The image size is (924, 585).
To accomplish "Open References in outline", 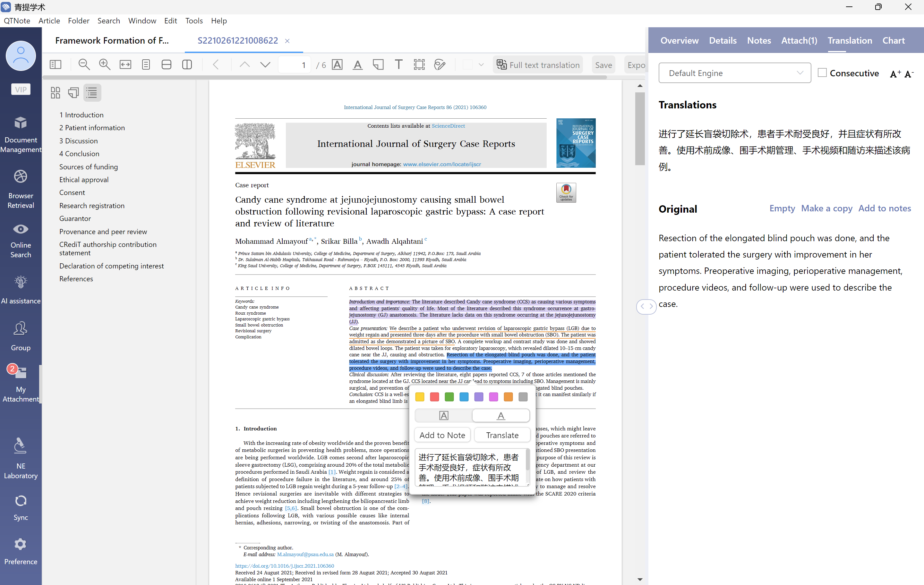I will tap(76, 279).
